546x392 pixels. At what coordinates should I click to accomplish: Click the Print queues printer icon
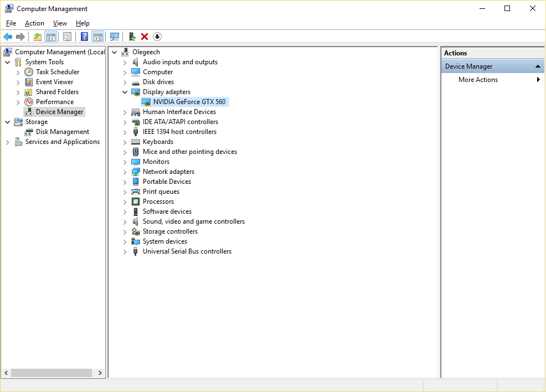(x=136, y=192)
